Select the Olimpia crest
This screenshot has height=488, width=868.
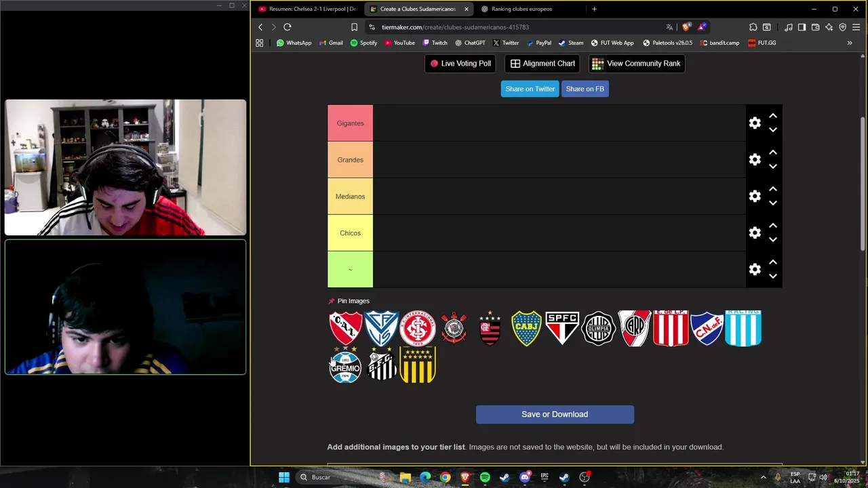(599, 328)
